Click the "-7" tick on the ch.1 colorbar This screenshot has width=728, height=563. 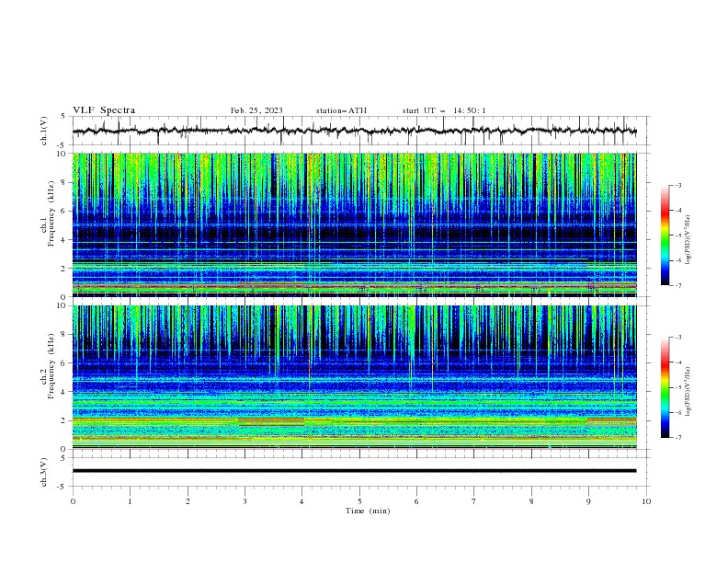tap(678, 285)
